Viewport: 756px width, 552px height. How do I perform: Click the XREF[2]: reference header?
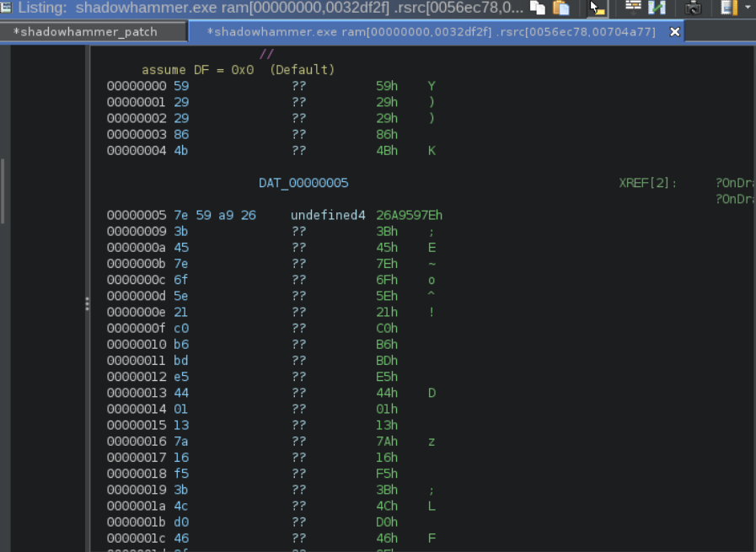tap(648, 183)
